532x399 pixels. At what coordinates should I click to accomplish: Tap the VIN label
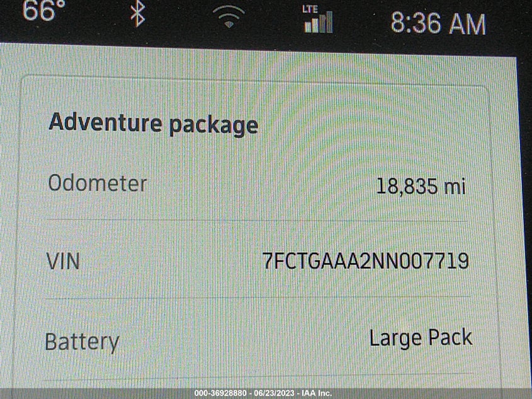click(63, 261)
